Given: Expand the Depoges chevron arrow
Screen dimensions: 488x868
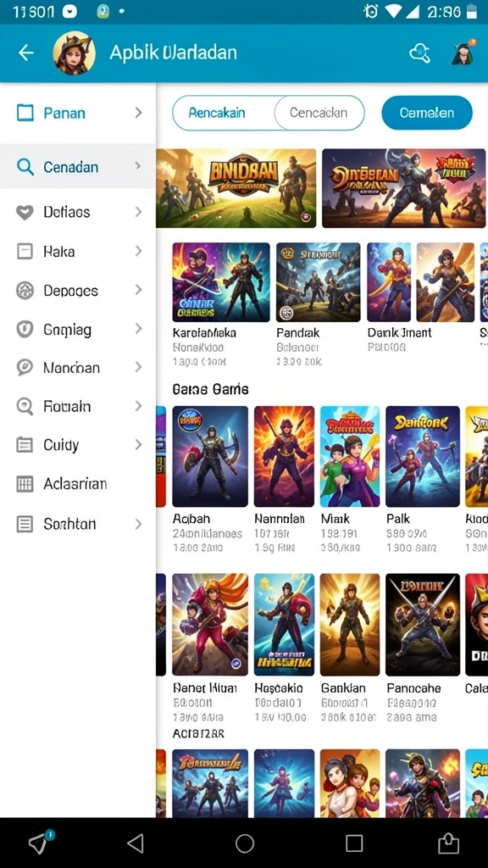Looking at the screenshot, I should (138, 290).
